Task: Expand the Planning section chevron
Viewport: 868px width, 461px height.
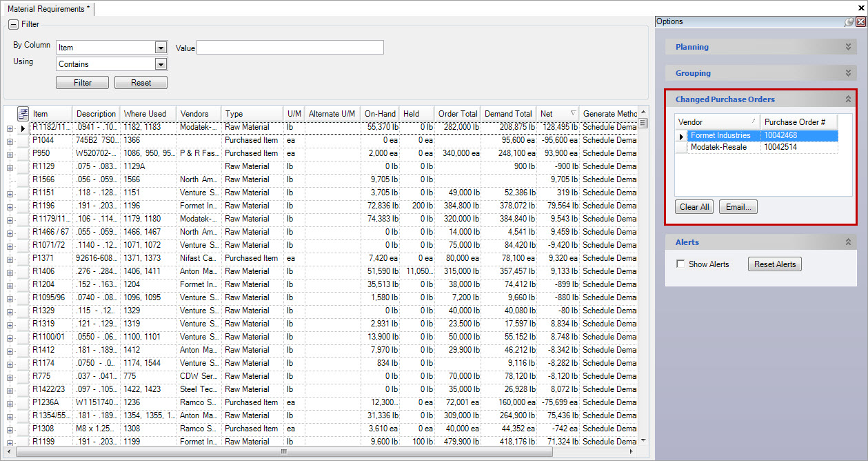Action: [x=848, y=47]
